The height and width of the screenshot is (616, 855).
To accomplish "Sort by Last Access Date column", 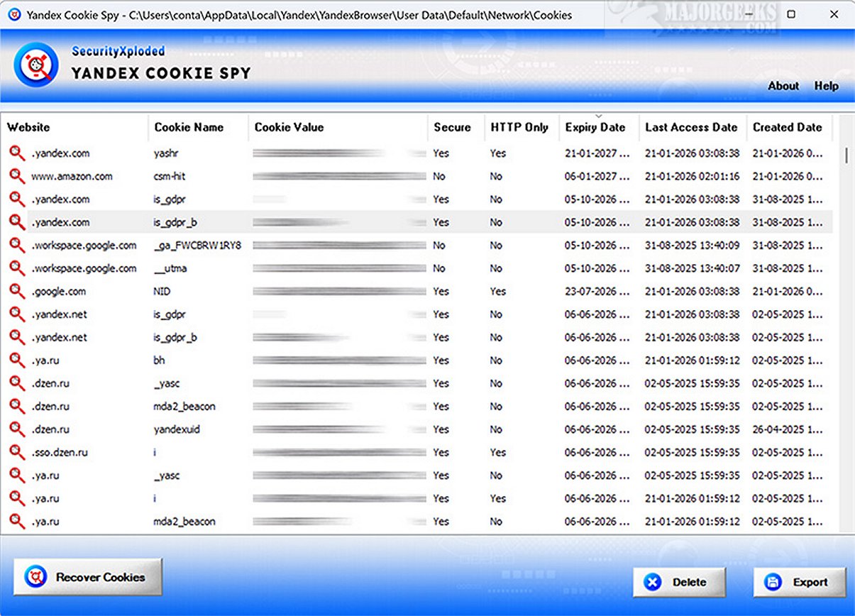I will point(691,128).
